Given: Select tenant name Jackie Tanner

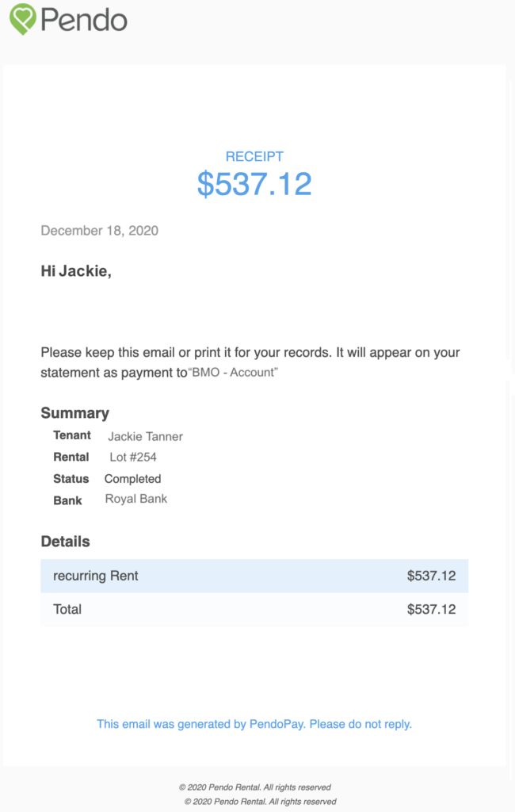Looking at the screenshot, I should [146, 437].
